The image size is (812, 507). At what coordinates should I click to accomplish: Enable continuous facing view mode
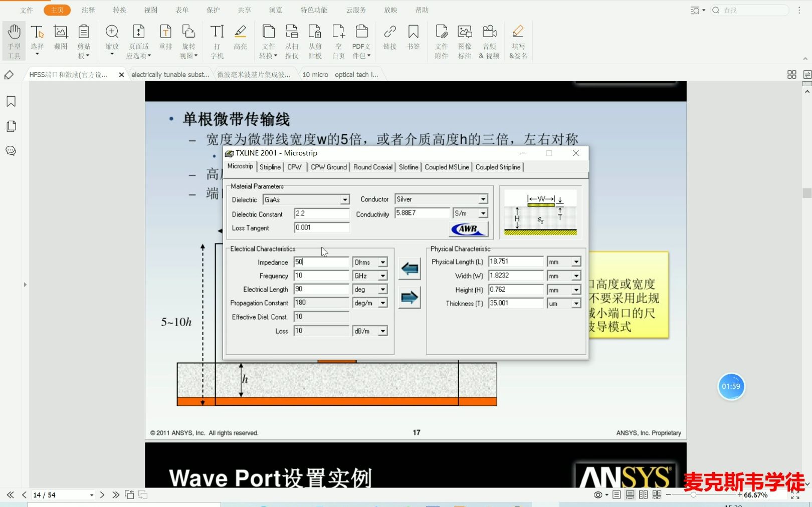(657, 495)
